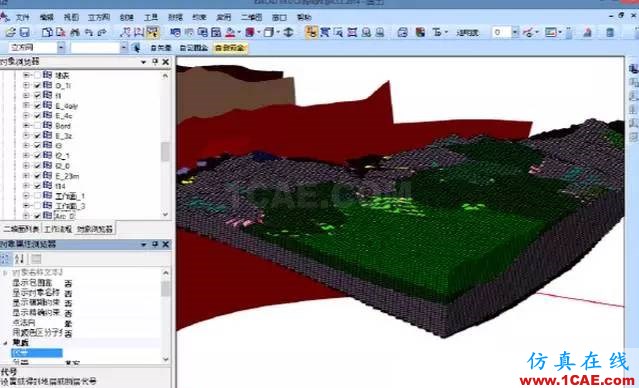Click the highlighted third button in the filter toolbar
Image resolution: width=639 pixels, height=388 pixels.
230,48
